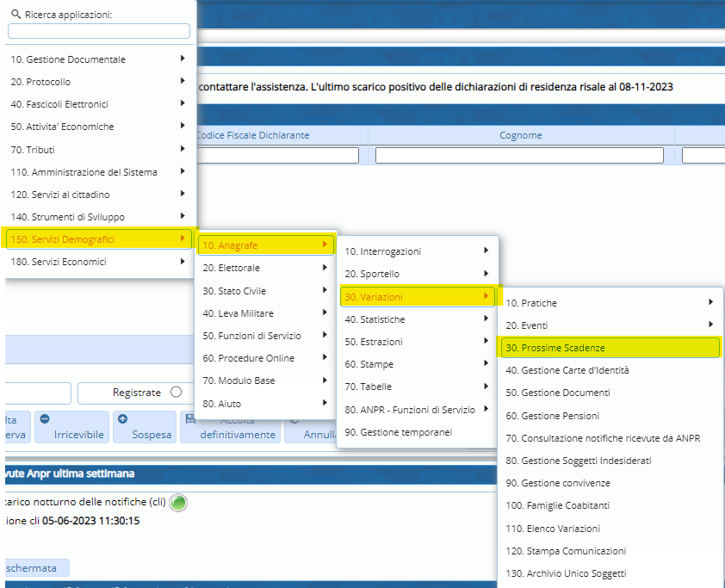This screenshot has width=725, height=588.
Task: Open the 50. Attivita' Economiche menu
Action: [98, 127]
